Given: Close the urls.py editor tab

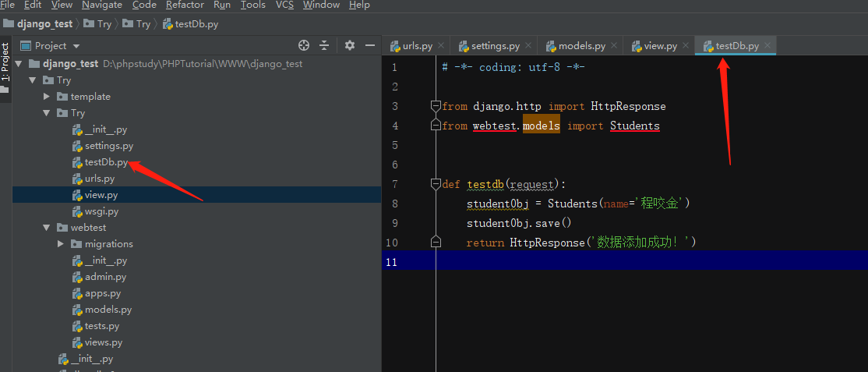Looking at the screenshot, I should pos(441,46).
